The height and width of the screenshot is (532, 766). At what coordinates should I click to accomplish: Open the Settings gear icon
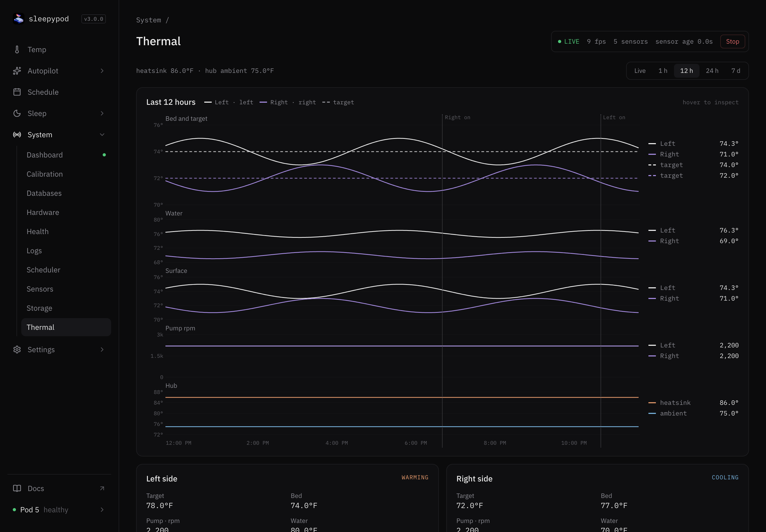click(x=17, y=349)
